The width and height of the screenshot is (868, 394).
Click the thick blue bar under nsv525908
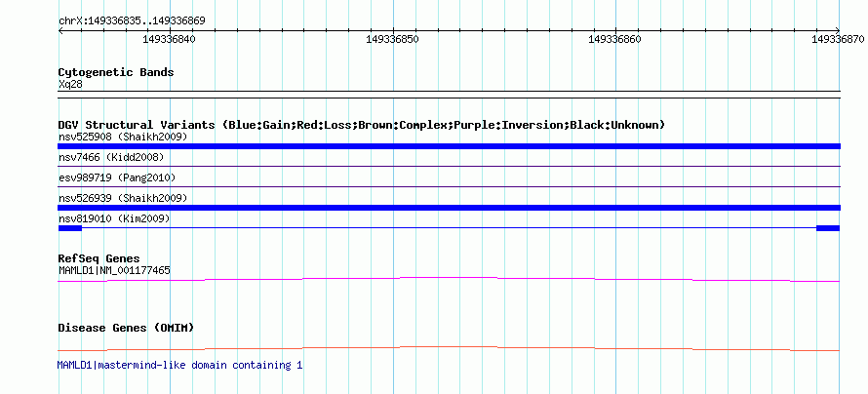pos(449,146)
